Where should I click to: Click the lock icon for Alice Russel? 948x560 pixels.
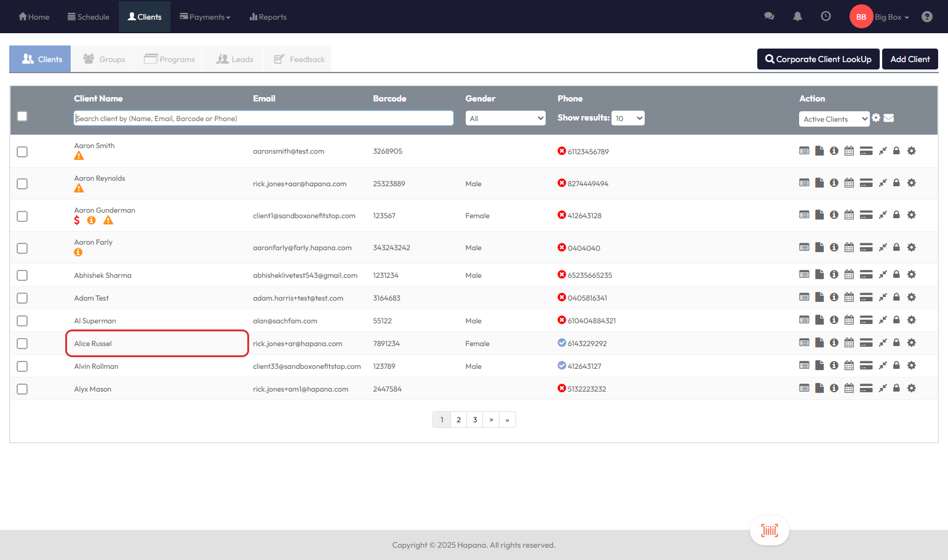coord(896,343)
